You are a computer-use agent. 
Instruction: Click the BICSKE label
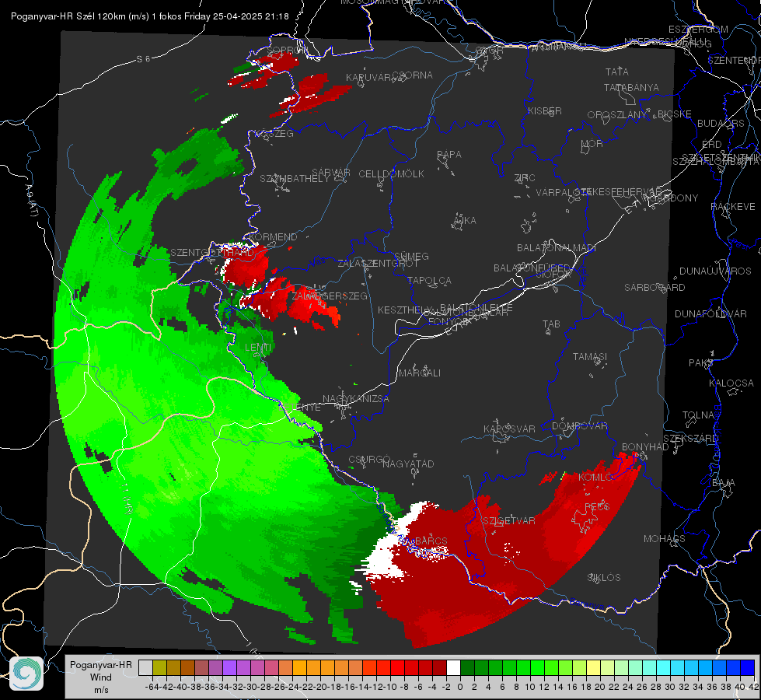(675, 114)
